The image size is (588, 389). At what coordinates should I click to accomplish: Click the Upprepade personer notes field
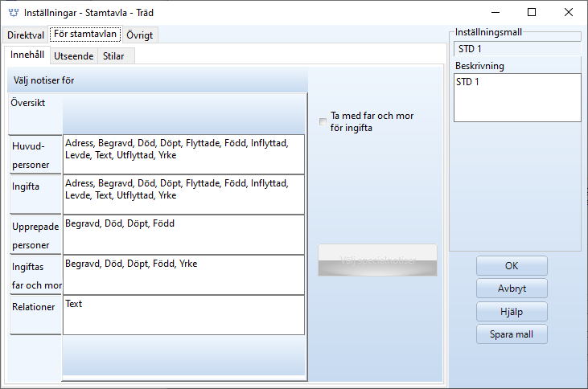pyautogui.click(x=183, y=235)
